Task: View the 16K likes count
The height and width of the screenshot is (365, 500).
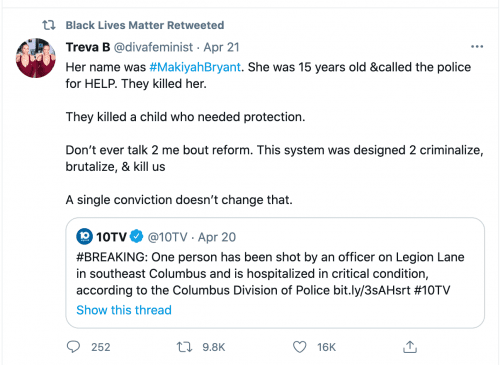Action: 326,347
